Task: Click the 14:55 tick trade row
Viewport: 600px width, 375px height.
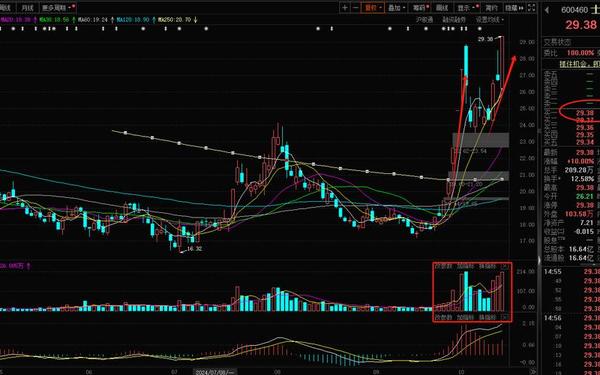Action: click(572, 272)
